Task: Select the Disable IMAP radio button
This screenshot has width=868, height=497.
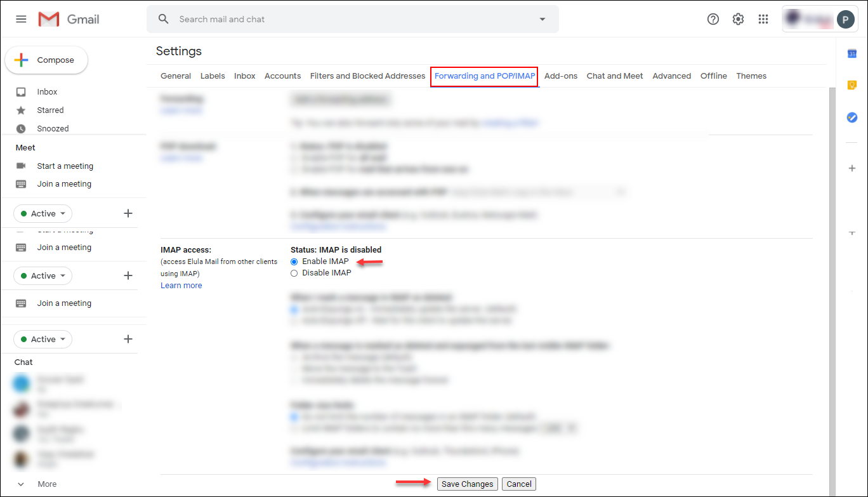Action: (294, 273)
